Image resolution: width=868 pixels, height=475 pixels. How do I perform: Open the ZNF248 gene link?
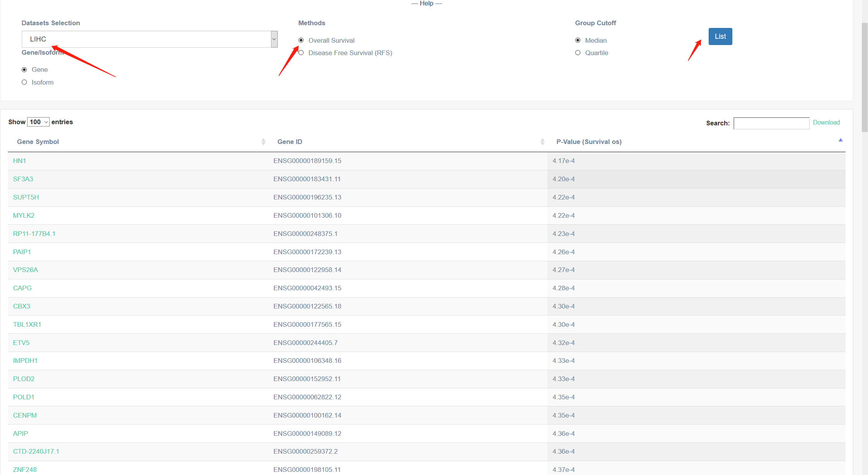[x=25, y=470]
